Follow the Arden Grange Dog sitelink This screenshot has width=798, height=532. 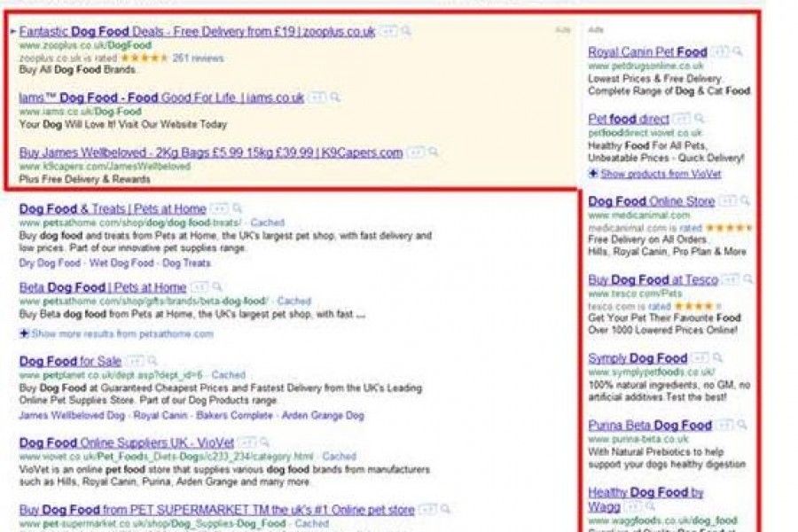coord(323,416)
